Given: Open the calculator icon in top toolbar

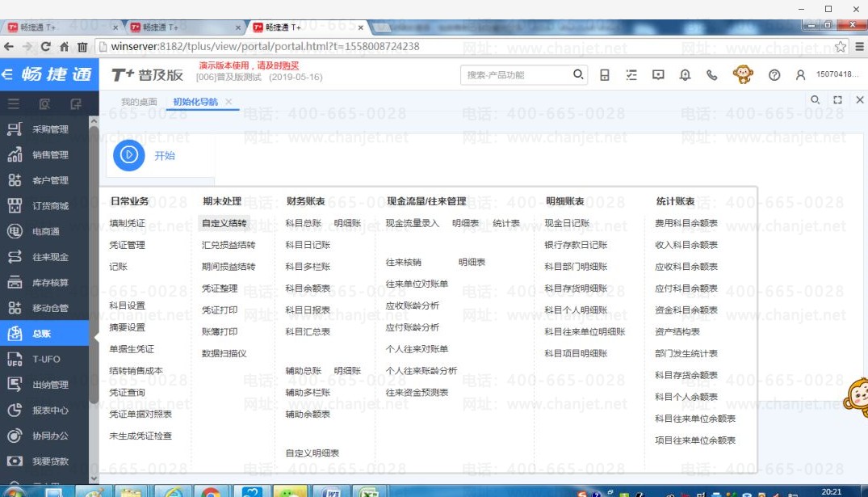Looking at the screenshot, I should (605, 75).
